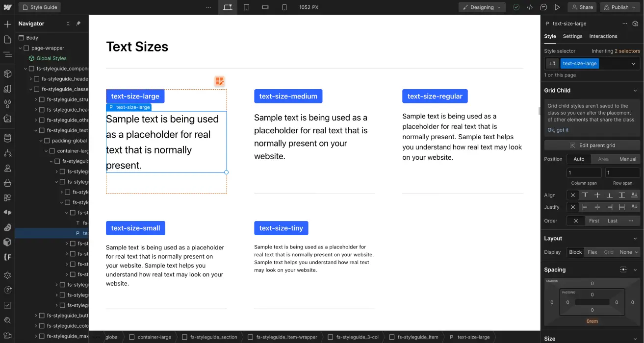Image resolution: width=644 pixels, height=343 pixels.
Task: Switch to the Interactions tab
Action: [x=603, y=36]
